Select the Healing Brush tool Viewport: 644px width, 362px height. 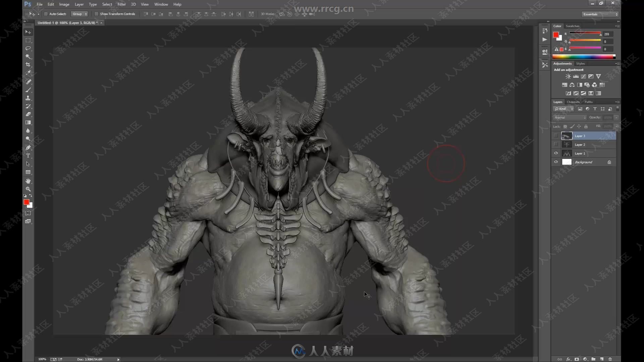tap(28, 81)
